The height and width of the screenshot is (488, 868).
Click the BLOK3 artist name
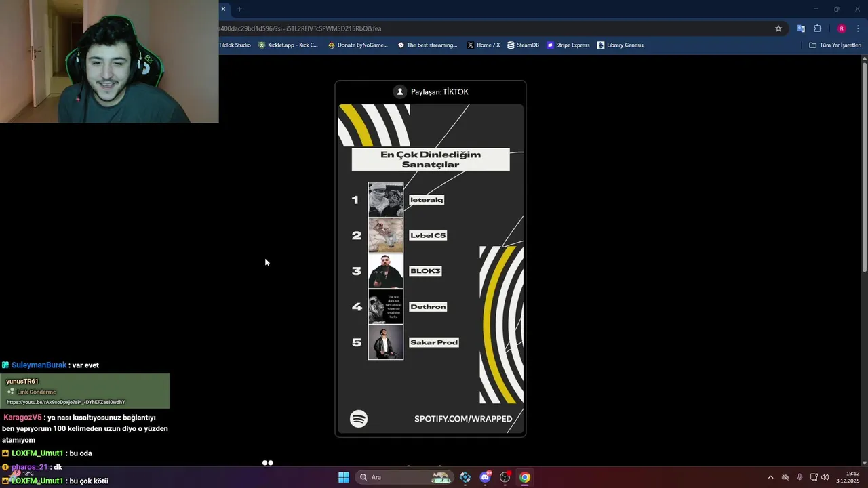click(x=425, y=271)
